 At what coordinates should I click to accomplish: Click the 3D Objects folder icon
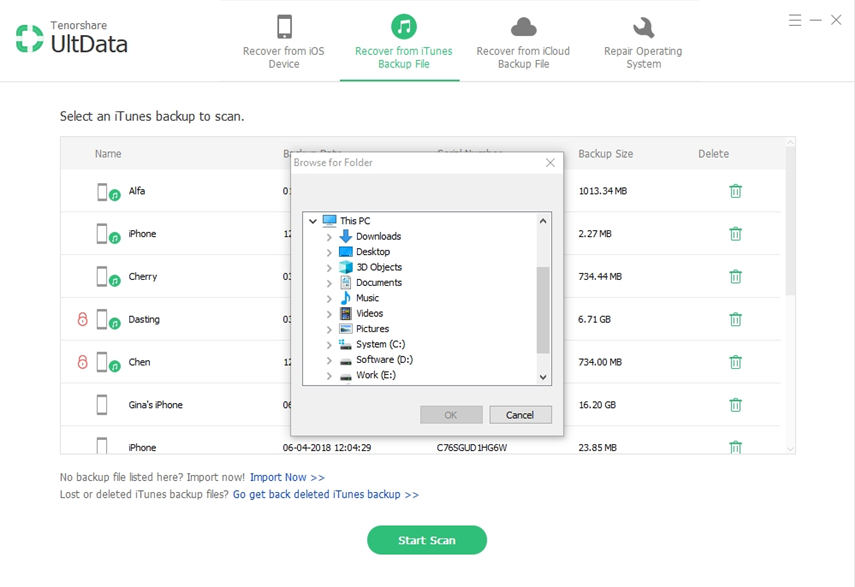coord(346,267)
